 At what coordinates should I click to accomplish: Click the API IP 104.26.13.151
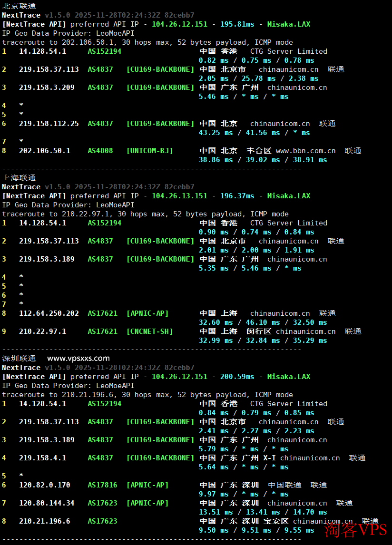179,196
